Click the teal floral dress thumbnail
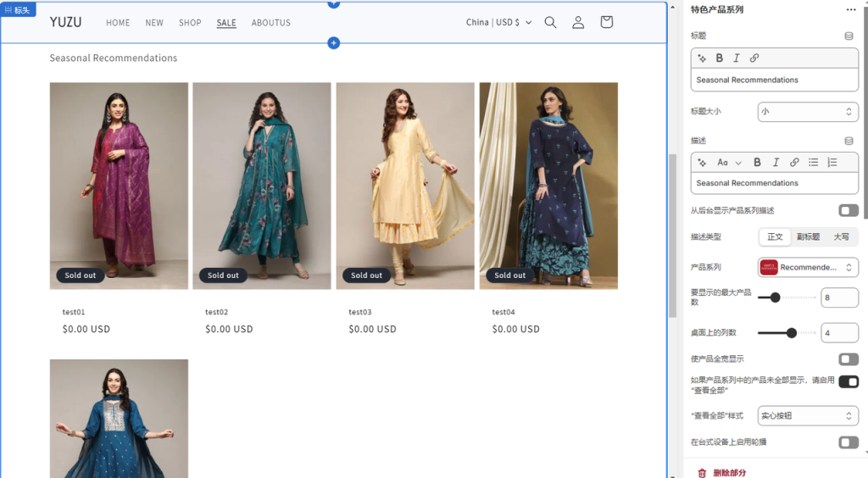Screen dimensions: 868x478 click(x=262, y=186)
